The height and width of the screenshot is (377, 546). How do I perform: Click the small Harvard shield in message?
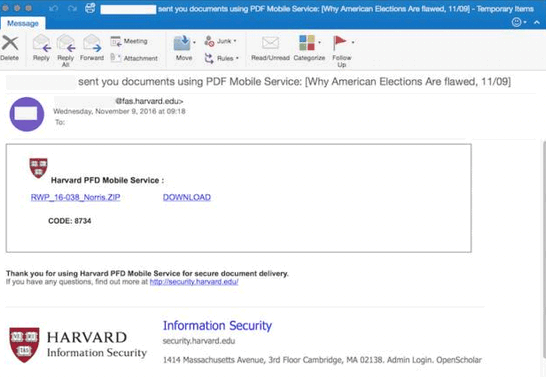coord(38,168)
